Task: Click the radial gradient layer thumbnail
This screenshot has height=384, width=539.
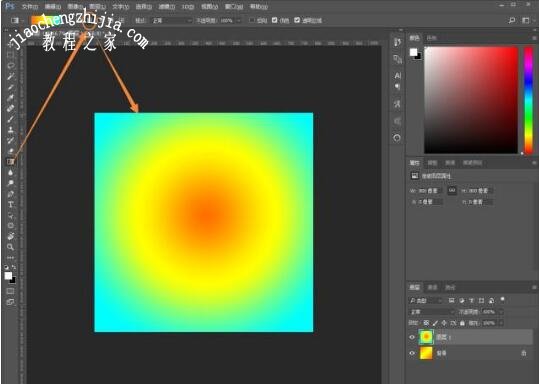Action: click(426, 337)
